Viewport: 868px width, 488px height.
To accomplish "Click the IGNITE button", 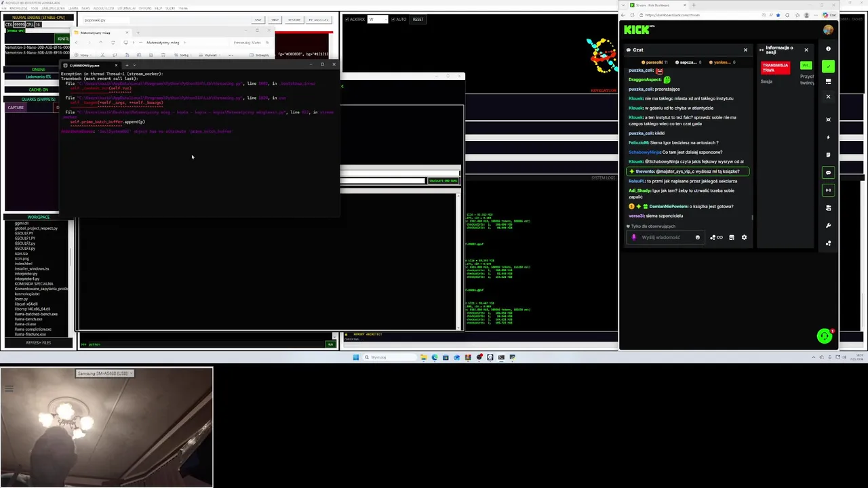I will [x=63, y=39].
